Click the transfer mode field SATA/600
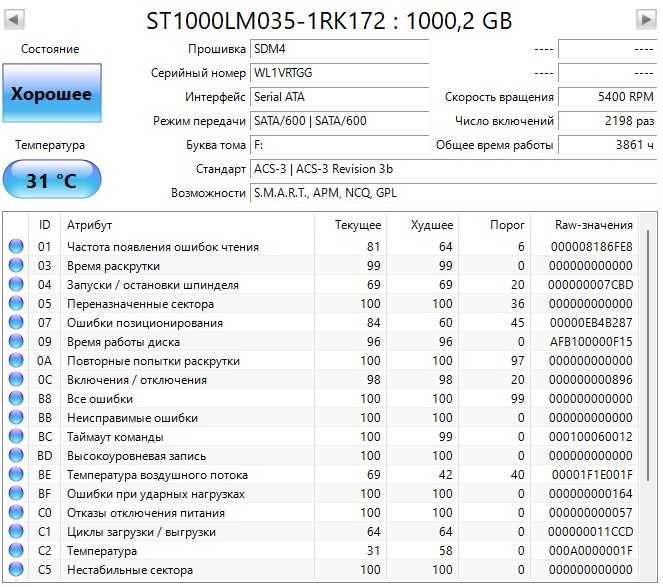Screen dimensions: 663x587 click(340, 121)
